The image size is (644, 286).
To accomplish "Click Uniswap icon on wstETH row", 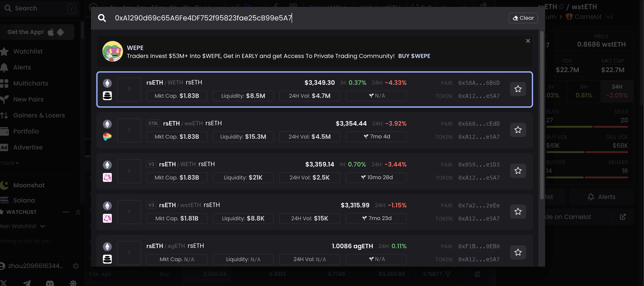I will point(107,218).
